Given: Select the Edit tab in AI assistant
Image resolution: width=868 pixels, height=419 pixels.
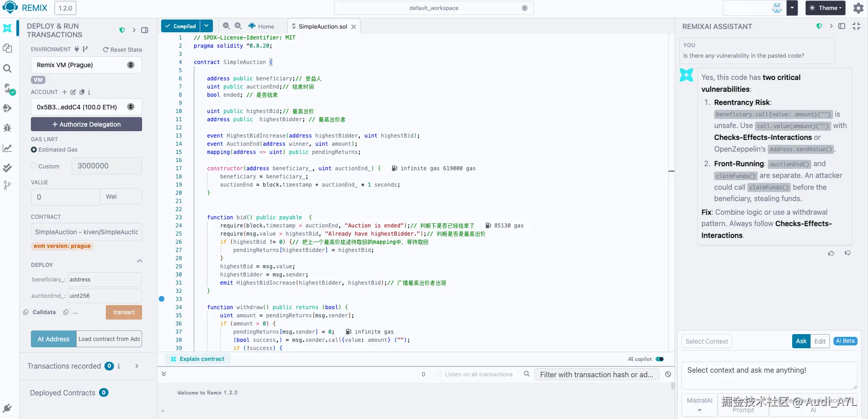Looking at the screenshot, I should coord(819,341).
